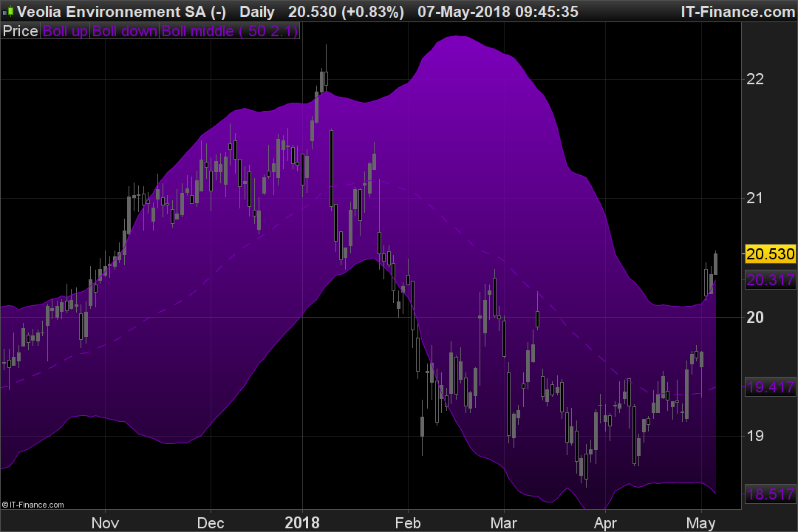The width and height of the screenshot is (798, 532).
Task: Click the 20.530 (+0.83%) quote in header
Action: [x=346, y=11]
